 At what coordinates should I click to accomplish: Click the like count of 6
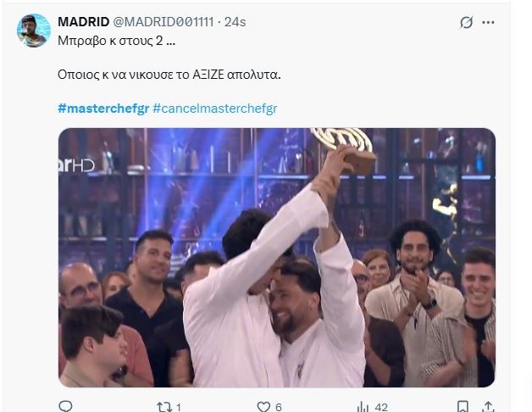point(279,407)
